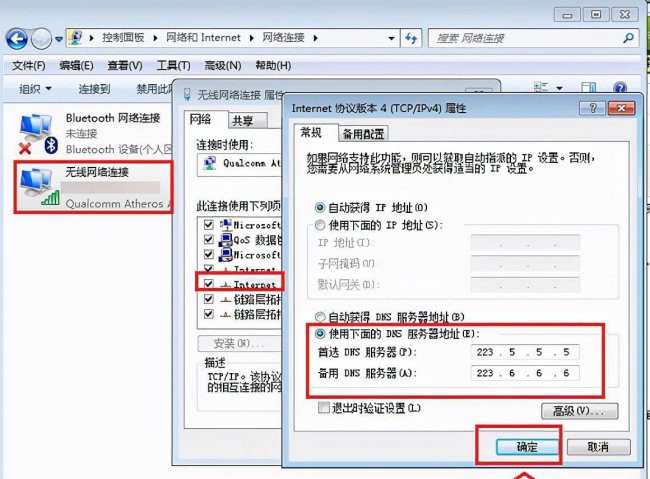Toggle the highlighted Internet protocol checkbox

(x=209, y=284)
